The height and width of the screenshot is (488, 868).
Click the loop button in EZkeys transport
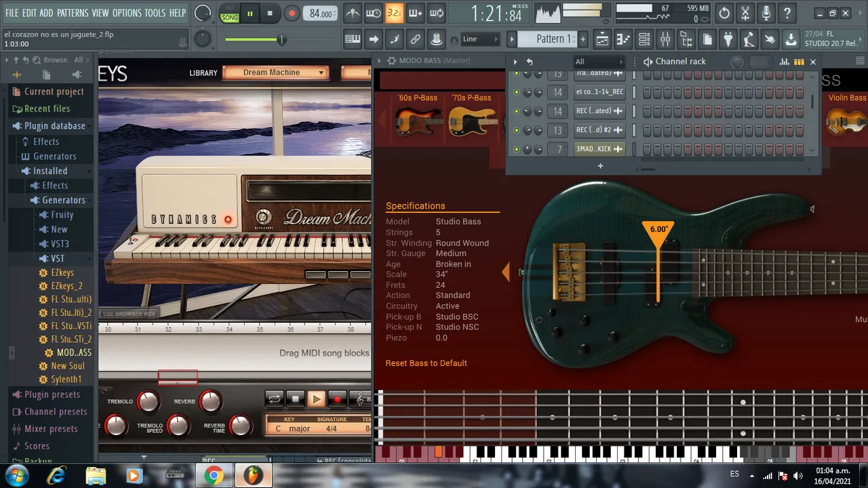[275, 399]
